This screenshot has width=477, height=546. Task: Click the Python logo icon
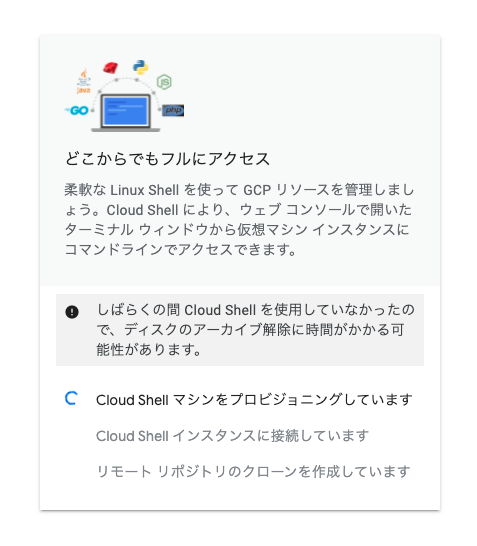point(141,67)
